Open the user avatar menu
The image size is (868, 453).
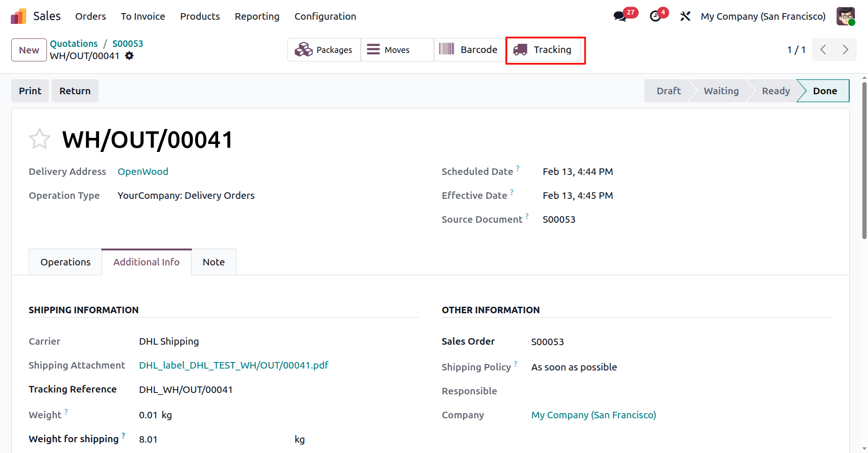click(845, 16)
